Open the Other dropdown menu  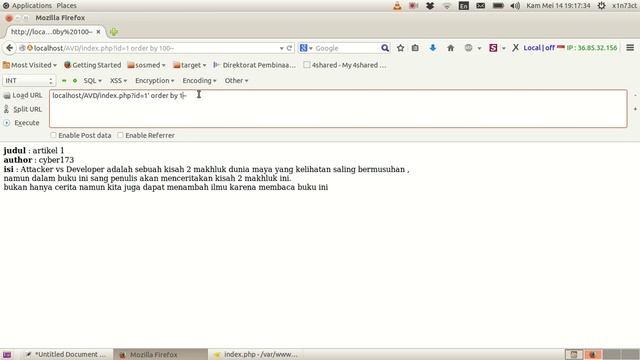click(x=236, y=81)
